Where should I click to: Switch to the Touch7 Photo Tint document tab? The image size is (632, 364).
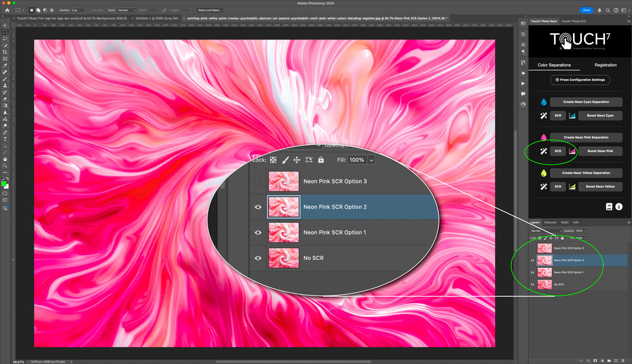73,18
